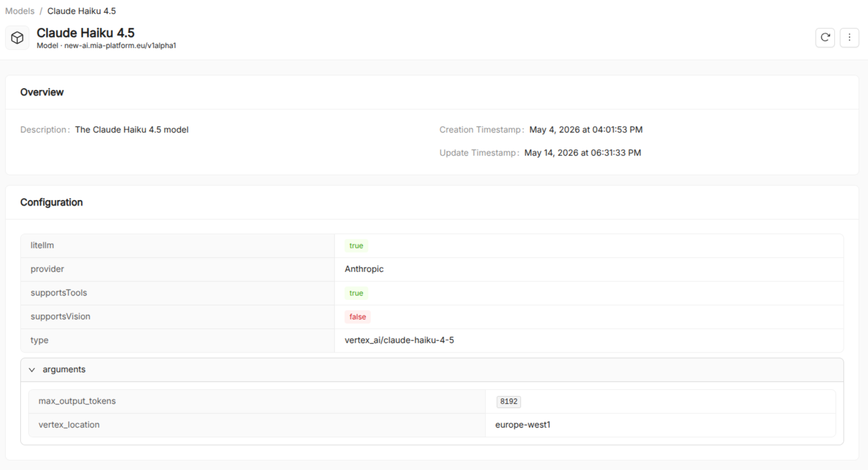Click the 'Model · new-ai.mia-platform.eu/v1alpha1' subtitle

point(106,45)
